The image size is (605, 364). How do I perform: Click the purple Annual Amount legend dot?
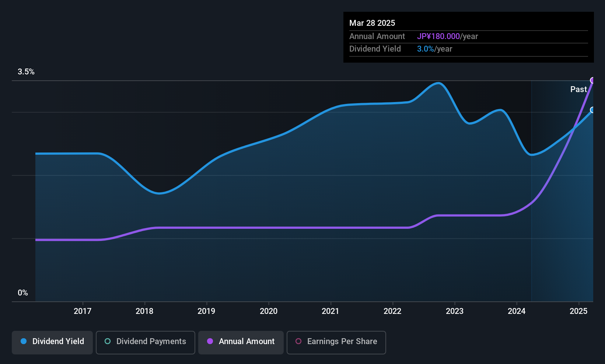pyautogui.click(x=210, y=342)
